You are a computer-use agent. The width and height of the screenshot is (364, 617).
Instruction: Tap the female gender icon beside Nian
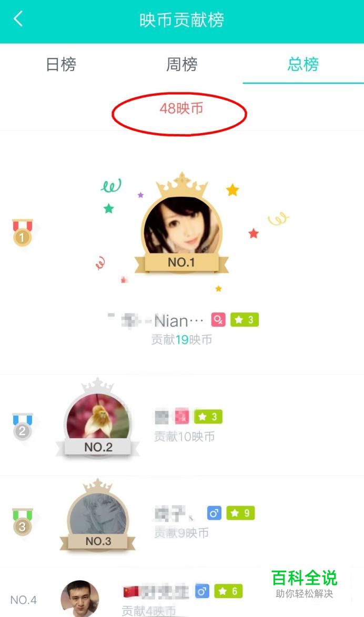pos(218,319)
